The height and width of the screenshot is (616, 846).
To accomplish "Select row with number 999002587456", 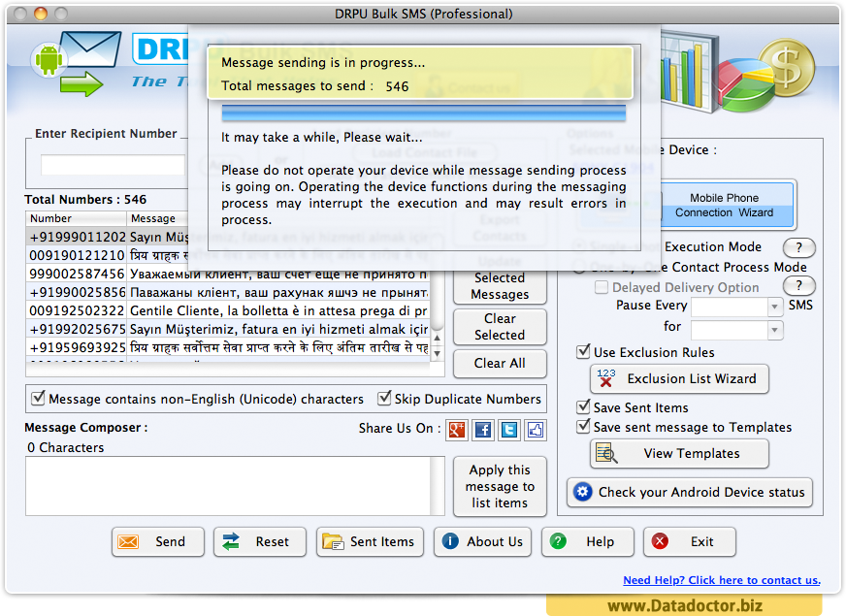I will (228, 274).
